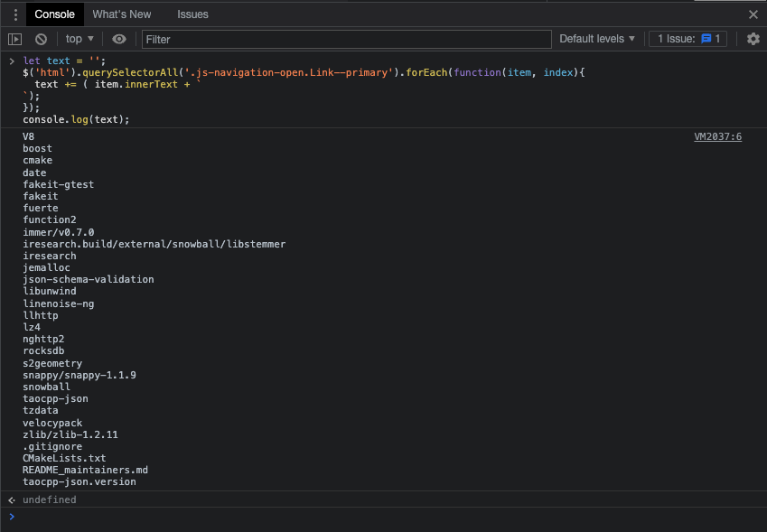Select the 'fakeit-gtest' output line
The image size is (767, 532).
(x=58, y=184)
